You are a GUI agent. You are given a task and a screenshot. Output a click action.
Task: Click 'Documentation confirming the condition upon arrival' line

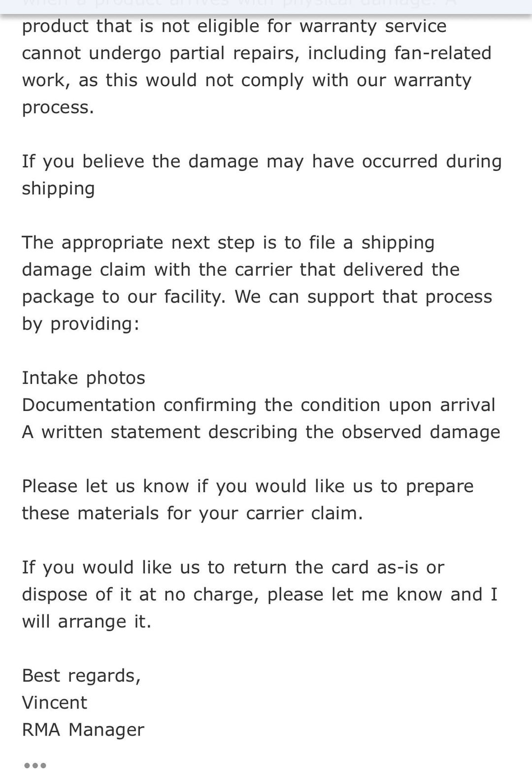[x=259, y=405]
